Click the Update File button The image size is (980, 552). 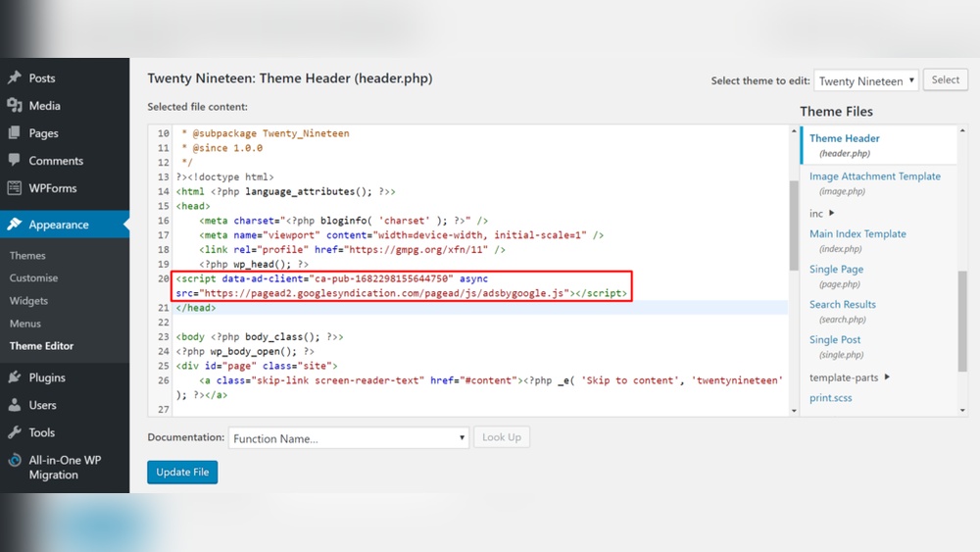click(x=182, y=472)
